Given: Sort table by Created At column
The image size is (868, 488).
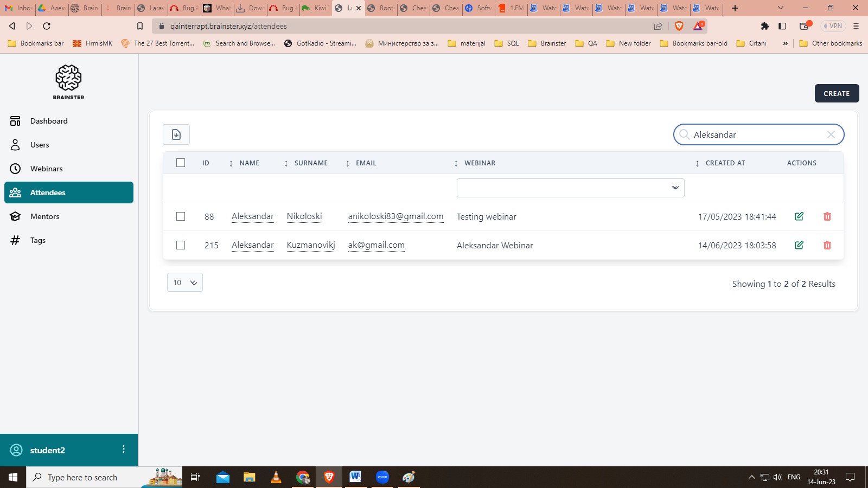Looking at the screenshot, I should pyautogui.click(x=725, y=163).
